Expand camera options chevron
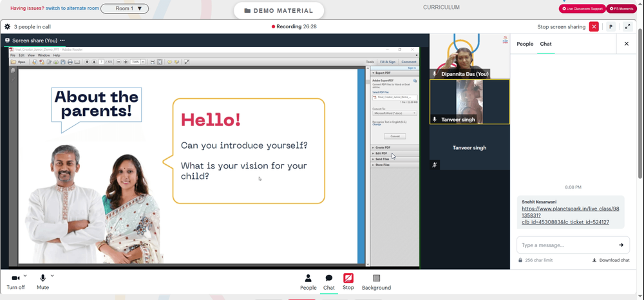The width and height of the screenshot is (644, 300). click(x=25, y=276)
